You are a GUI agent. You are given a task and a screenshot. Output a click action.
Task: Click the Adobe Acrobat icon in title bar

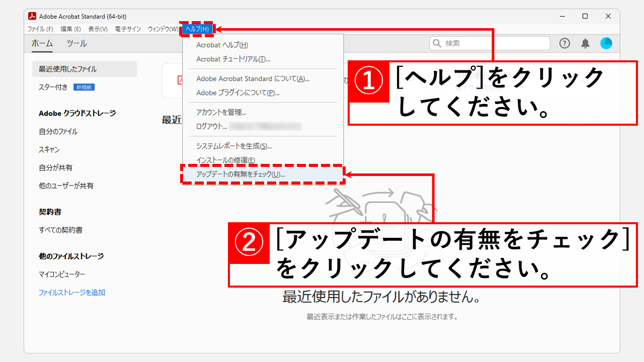click(x=32, y=16)
